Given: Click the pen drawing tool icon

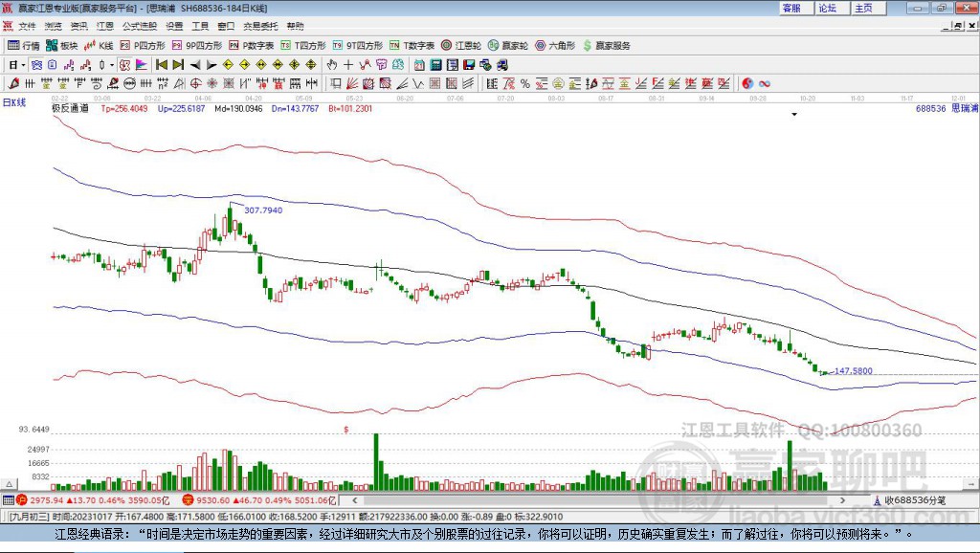Looking at the screenshot, I should [x=13, y=83].
